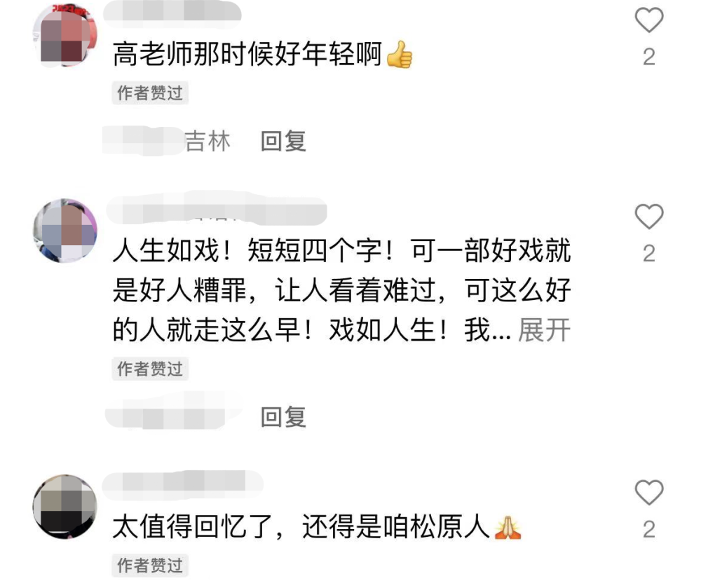
Task: Tap the 作者赞过 tag under the 松原人 comment
Action: coord(150,565)
